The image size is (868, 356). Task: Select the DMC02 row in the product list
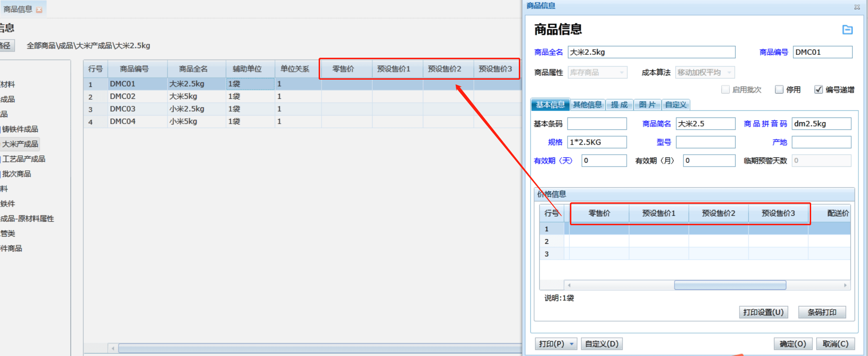(302, 96)
